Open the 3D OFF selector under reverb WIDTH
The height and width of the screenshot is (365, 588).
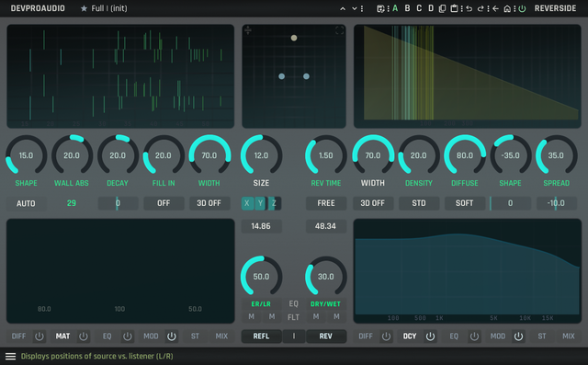pos(372,203)
